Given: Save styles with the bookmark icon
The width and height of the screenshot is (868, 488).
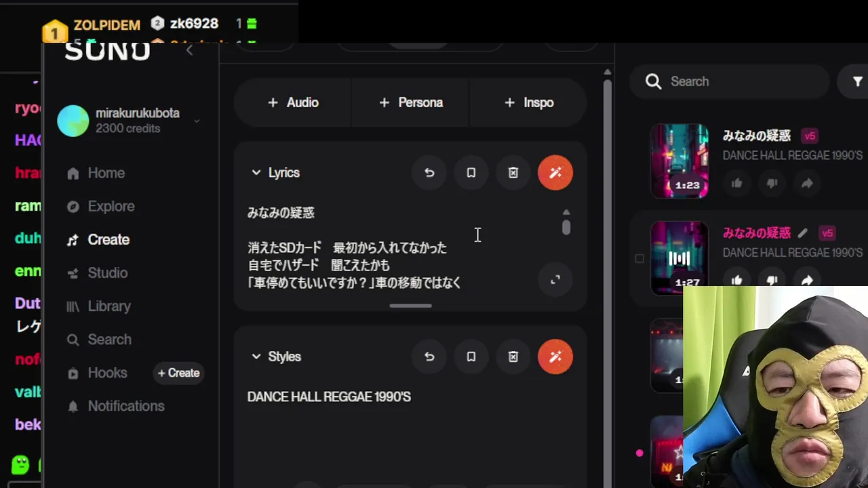Looking at the screenshot, I should (471, 357).
